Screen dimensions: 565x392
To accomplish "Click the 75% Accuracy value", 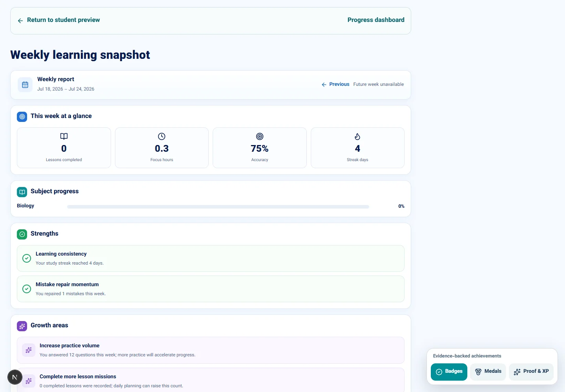I will coord(260,149).
